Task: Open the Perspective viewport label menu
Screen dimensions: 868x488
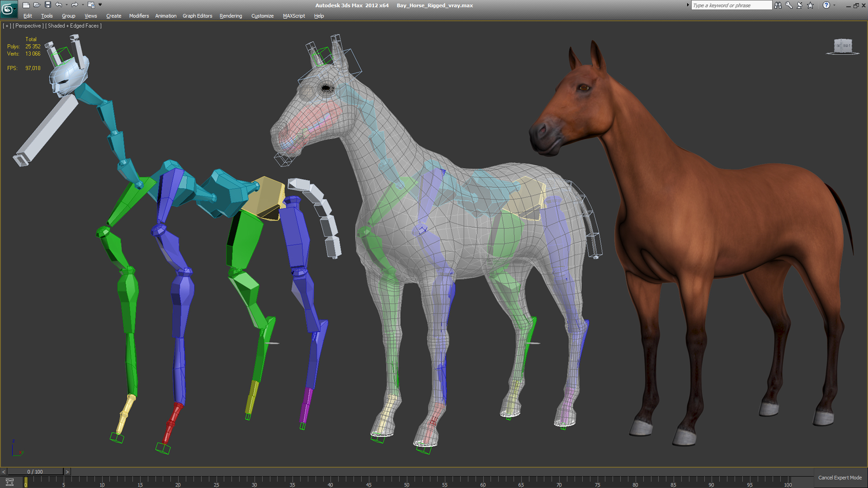Action: pyautogui.click(x=28, y=26)
